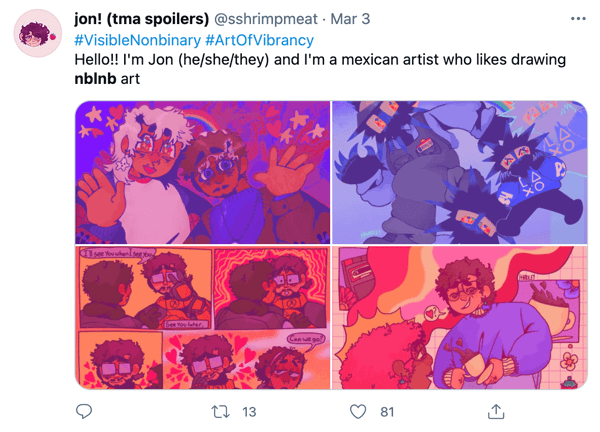
Task: Click the word 'art' ending the tweet
Action: point(130,79)
